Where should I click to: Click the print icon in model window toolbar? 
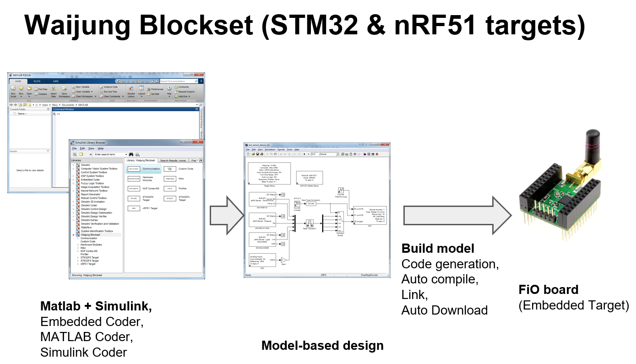click(261, 154)
